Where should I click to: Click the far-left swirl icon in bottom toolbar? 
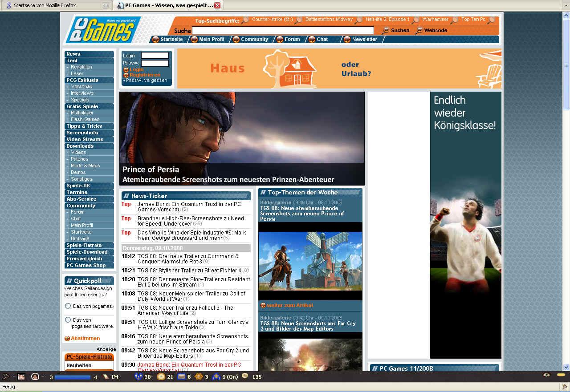click(6, 377)
